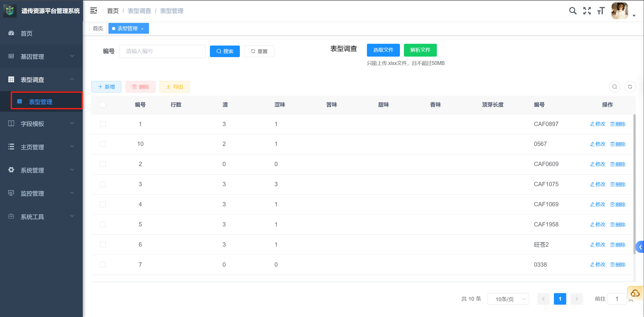This screenshot has width=644, height=317.
Task: Click the 前往 page number input
Action: pyautogui.click(x=617, y=299)
